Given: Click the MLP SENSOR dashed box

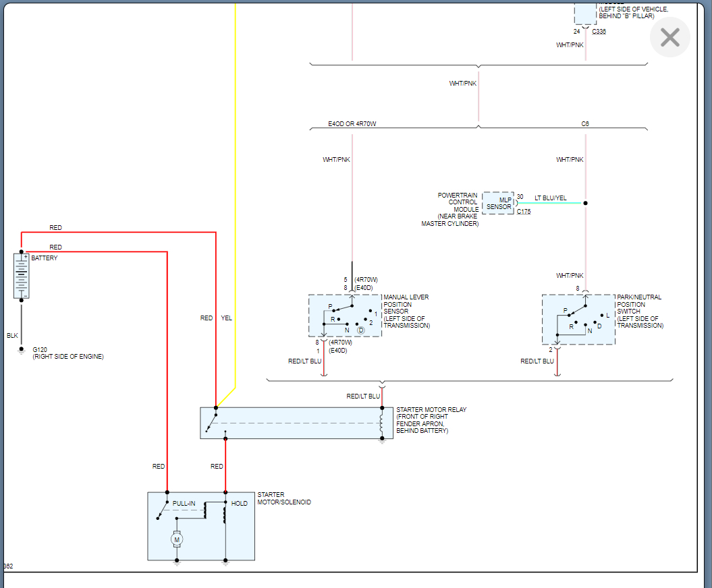Looking at the screenshot, I should (498, 203).
